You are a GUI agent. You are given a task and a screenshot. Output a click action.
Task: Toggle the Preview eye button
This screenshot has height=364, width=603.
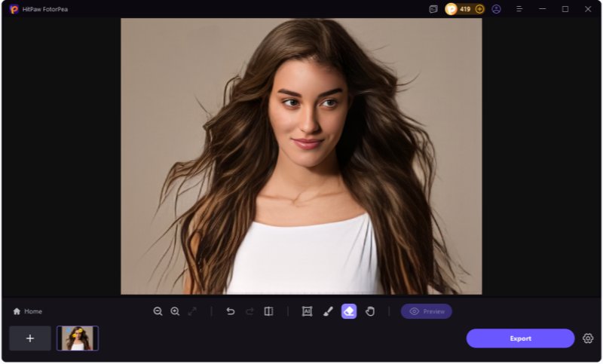(426, 311)
